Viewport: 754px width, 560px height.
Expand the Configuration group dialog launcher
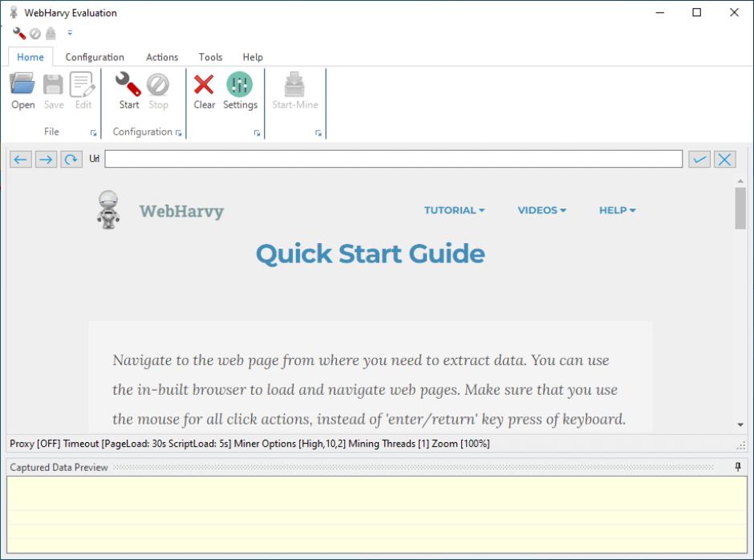pyautogui.click(x=178, y=133)
